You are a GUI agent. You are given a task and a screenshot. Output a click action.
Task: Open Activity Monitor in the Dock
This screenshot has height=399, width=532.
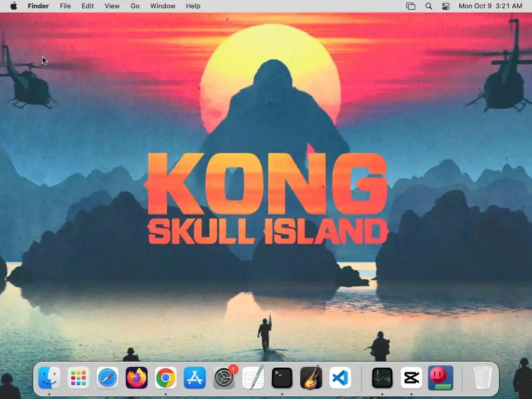[382, 378]
